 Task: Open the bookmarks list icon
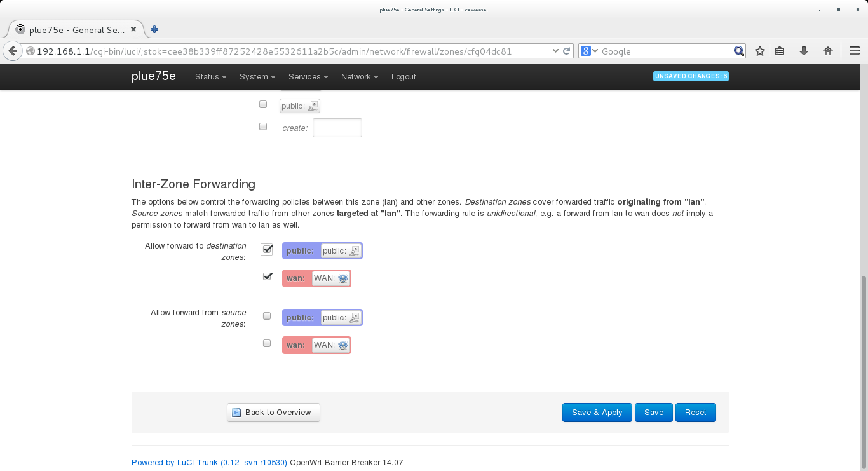coord(780,51)
